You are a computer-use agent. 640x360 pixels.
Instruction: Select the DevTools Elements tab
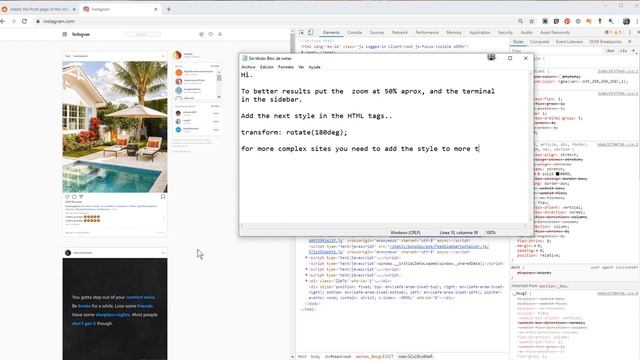click(x=331, y=32)
